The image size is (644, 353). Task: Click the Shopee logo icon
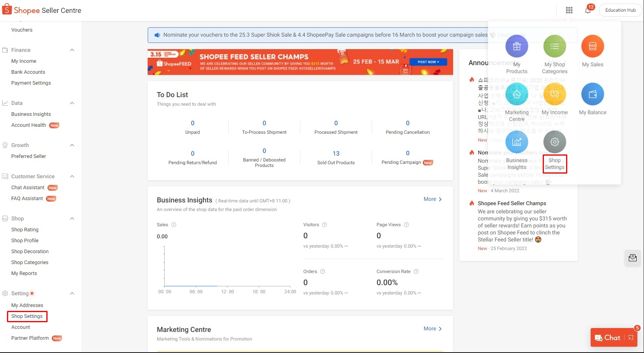7,9
